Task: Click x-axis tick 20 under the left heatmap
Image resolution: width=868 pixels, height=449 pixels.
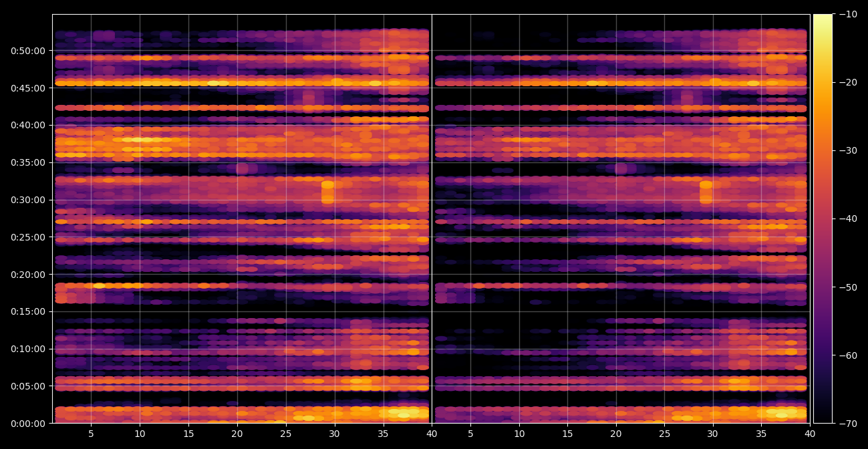Action: pyautogui.click(x=237, y=434)
